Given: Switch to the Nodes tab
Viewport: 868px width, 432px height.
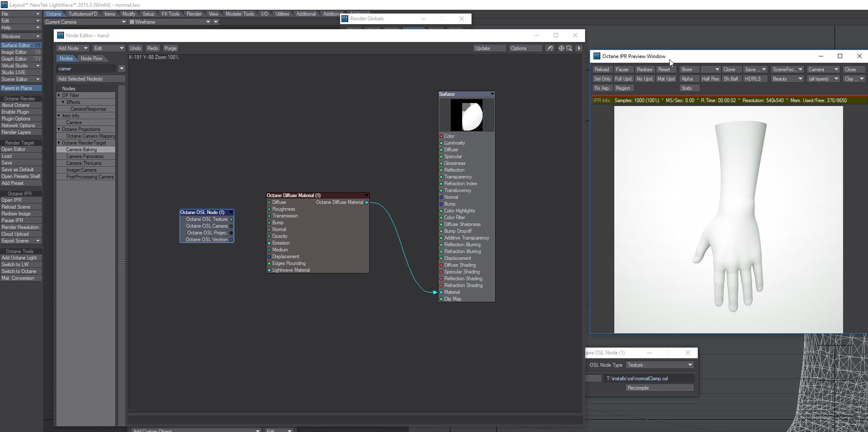Looking at the screenshot, I should (x=66, y=59).
